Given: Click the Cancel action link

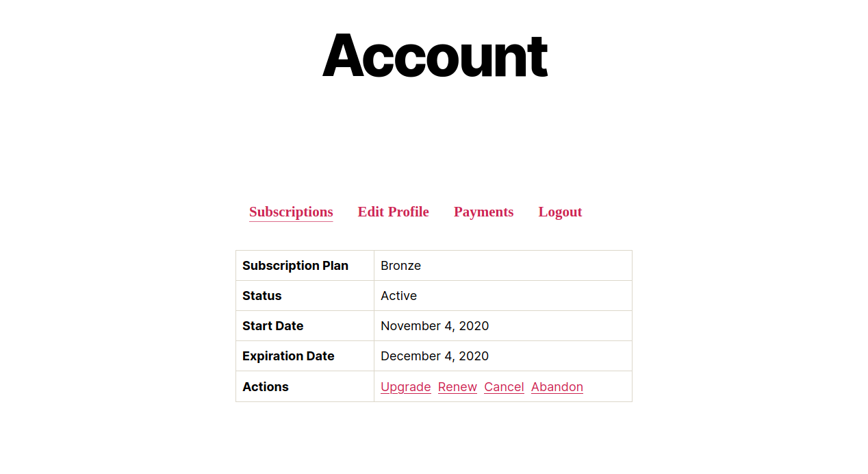Looking at the screenshot, I should point(504,387).
